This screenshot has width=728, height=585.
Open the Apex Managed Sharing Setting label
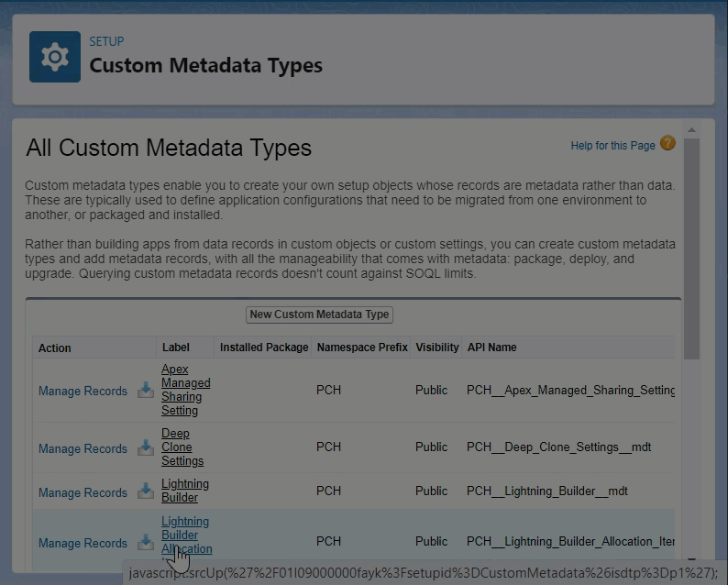pyautogui.click(x=185, y=390)
